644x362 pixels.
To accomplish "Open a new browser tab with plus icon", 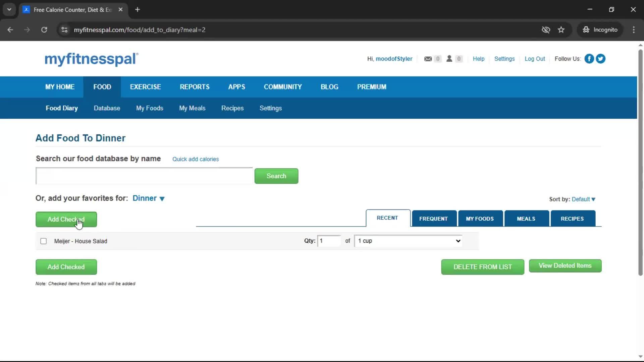I will pos(138,10).
